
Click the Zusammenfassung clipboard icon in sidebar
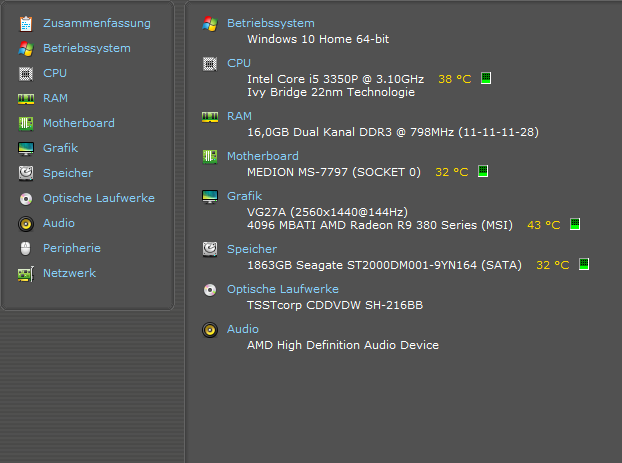(x=26, y=23)
